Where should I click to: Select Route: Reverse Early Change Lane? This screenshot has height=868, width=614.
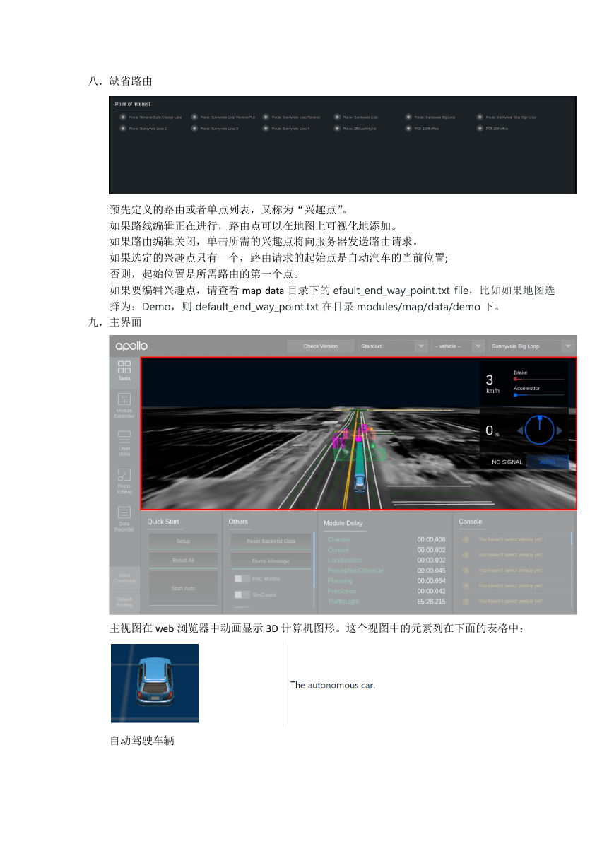151,117
